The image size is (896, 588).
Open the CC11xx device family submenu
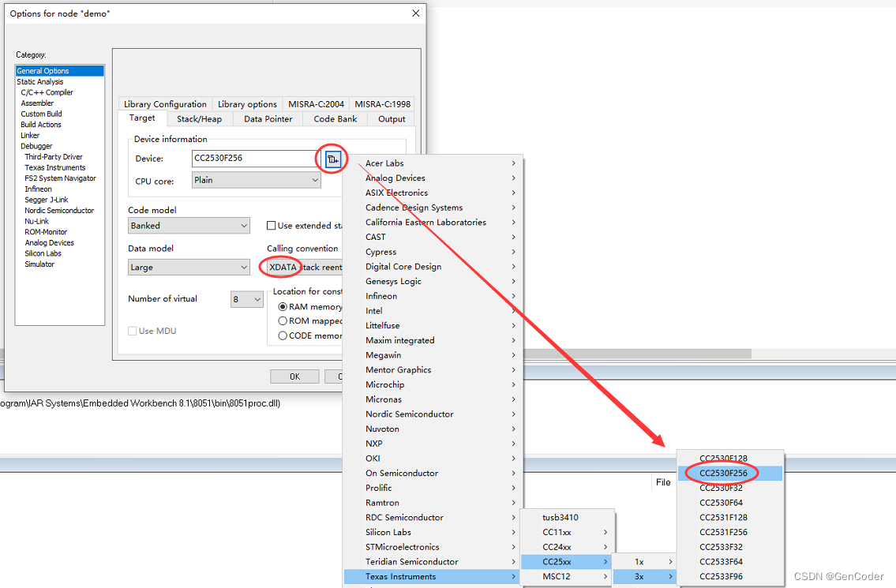click(x=567, y=532)
